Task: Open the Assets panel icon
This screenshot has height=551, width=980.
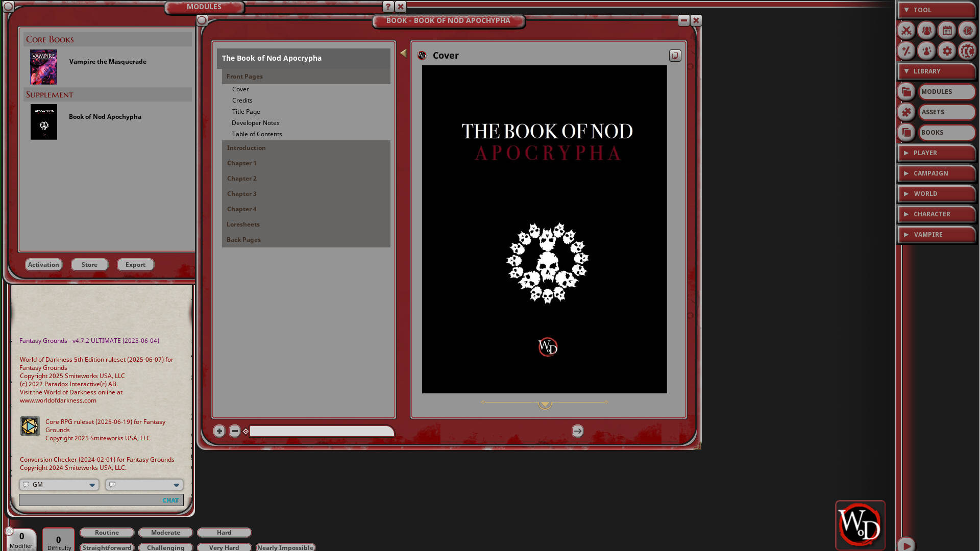Action: pyautogui.click(x=906, y=112)
